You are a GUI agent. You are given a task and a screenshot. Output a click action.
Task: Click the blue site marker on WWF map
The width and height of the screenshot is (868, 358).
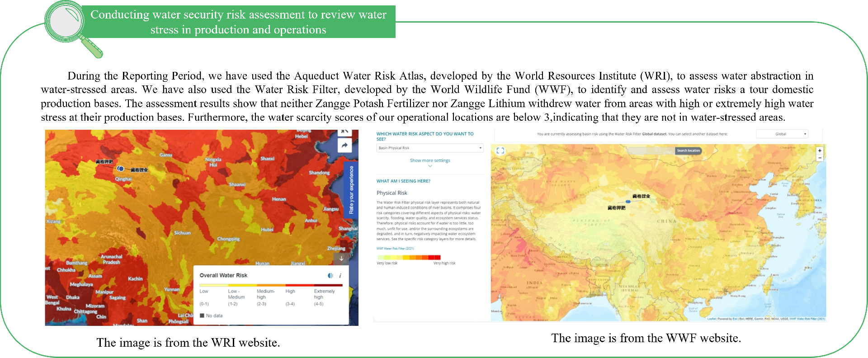(628, 202)
